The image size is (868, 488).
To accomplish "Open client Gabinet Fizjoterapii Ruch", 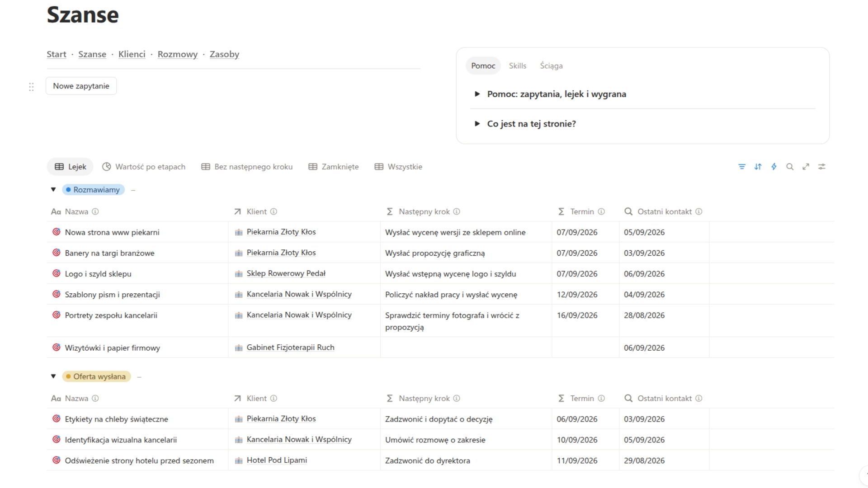I will pos(290,347).
